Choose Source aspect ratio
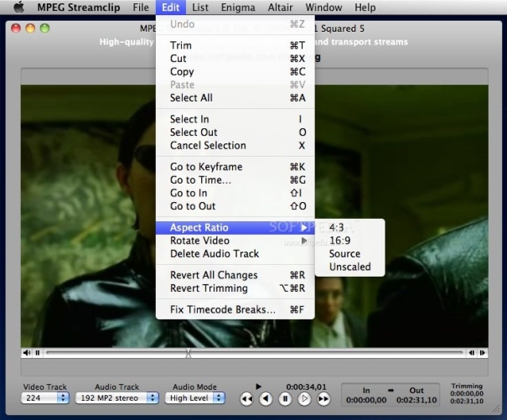507x420 pixels. pos(349,254)
